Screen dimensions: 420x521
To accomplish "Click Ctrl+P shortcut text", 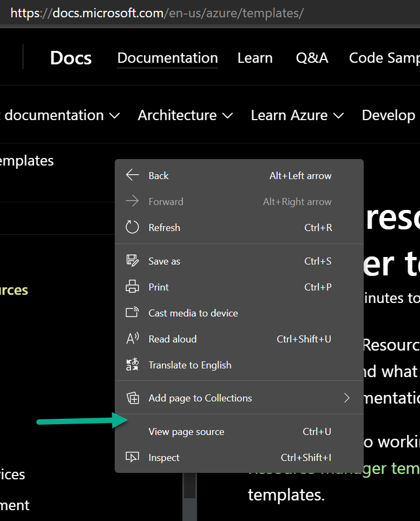I will 318,287.
